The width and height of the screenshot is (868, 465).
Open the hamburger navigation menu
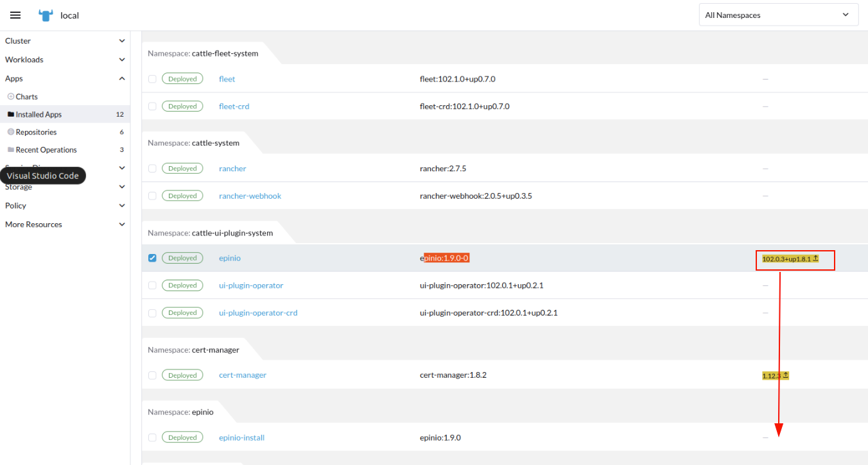pyautogui.click(x=15, y=15)
